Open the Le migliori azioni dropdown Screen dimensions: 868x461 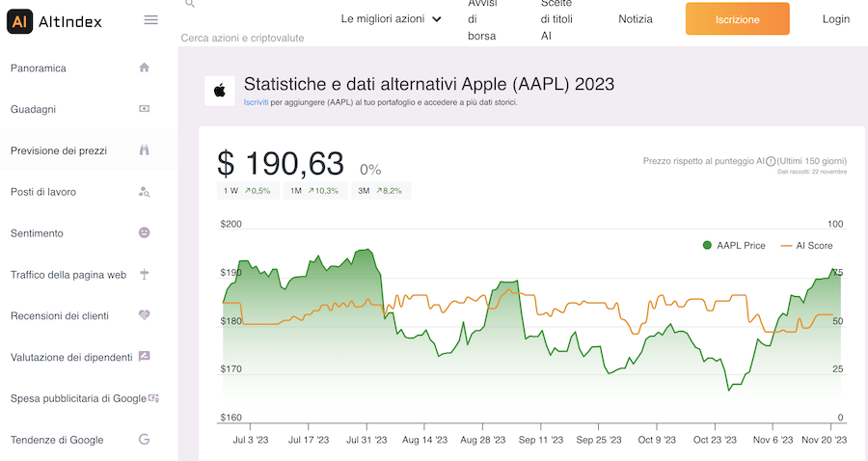tap(391, 19)
